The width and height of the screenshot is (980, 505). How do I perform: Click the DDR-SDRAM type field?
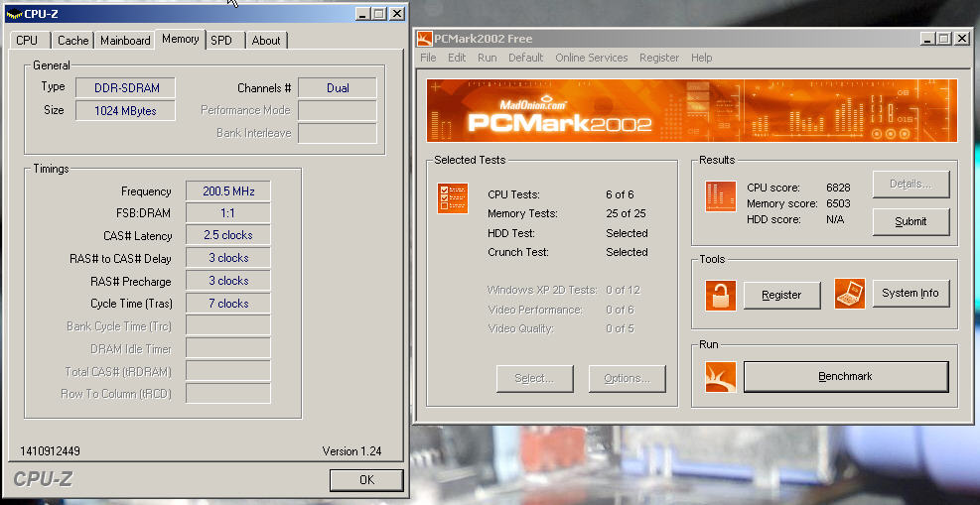coord(126,88)
